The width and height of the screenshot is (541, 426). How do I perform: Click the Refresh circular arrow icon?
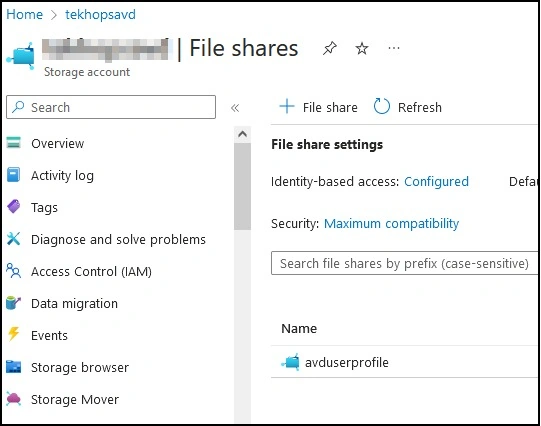(382, 106)
